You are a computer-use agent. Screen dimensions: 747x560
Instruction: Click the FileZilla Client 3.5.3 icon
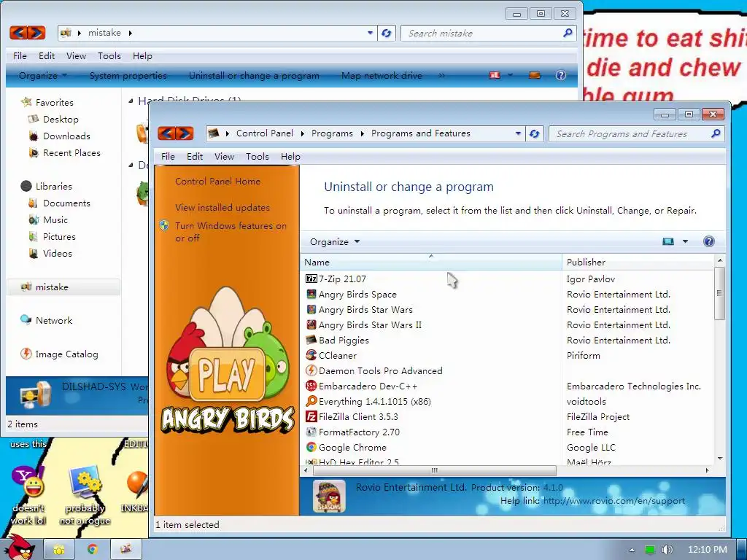pyautogui.click(x=311, y=416)
